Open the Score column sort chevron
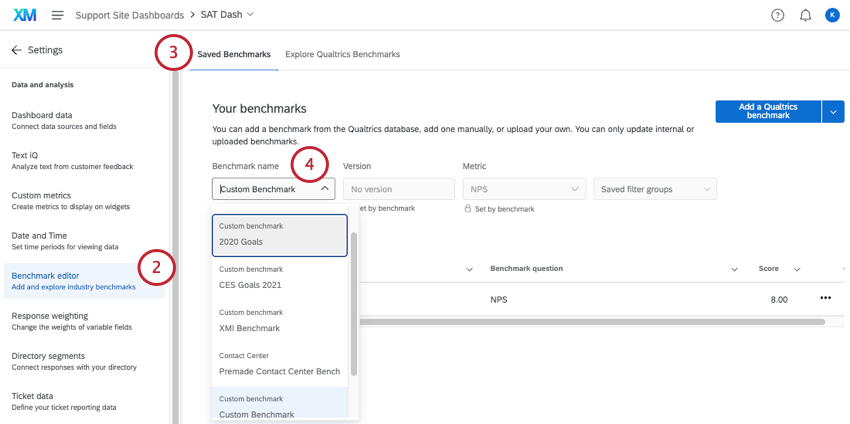 (x=797, y=270)
